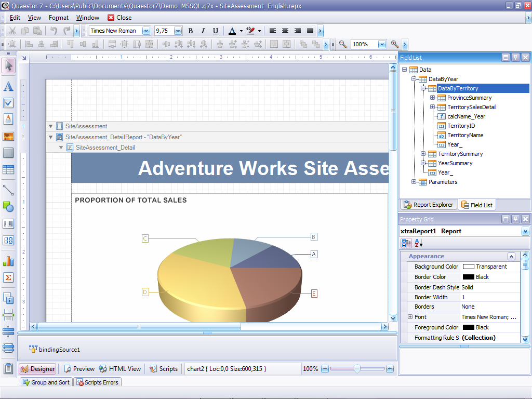
Task: Sort properties alphabetically in Property Grid
Action: 418,243
